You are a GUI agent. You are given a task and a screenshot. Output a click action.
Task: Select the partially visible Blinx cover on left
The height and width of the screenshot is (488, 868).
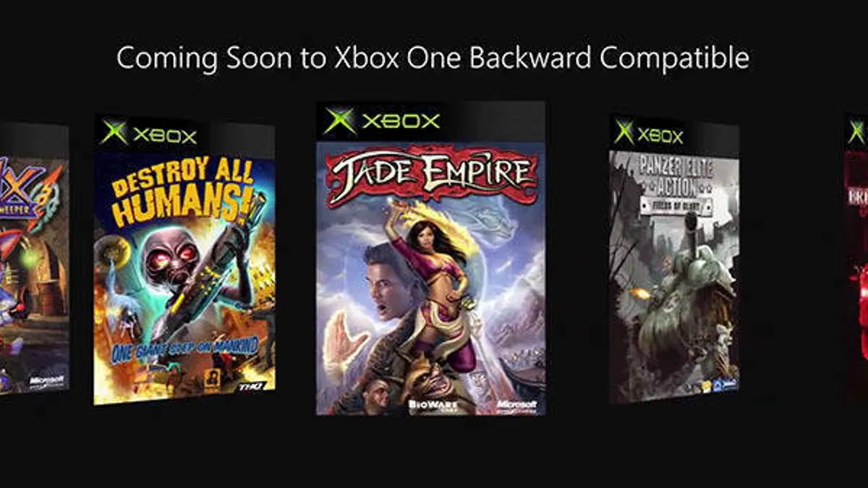(34, 259)
